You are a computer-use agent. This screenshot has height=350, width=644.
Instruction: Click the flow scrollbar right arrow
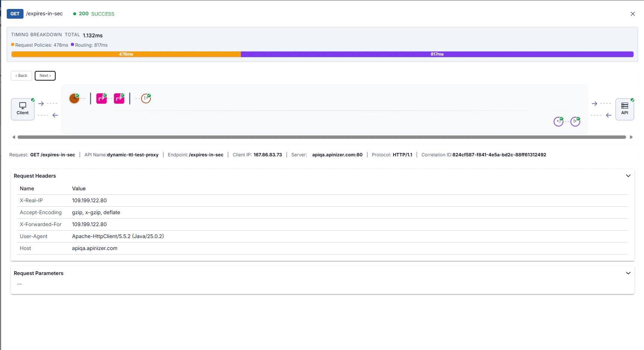point(631,137)
